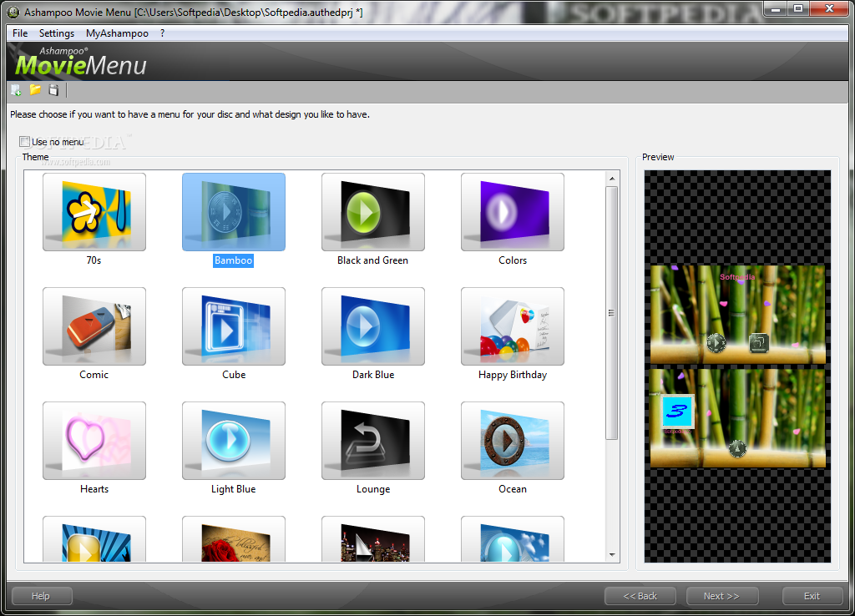Select the Bamboo theme icon
Image resolution: width=855 pixels, height=616 pixels.
pyautogui.click(x=234, y=212)
